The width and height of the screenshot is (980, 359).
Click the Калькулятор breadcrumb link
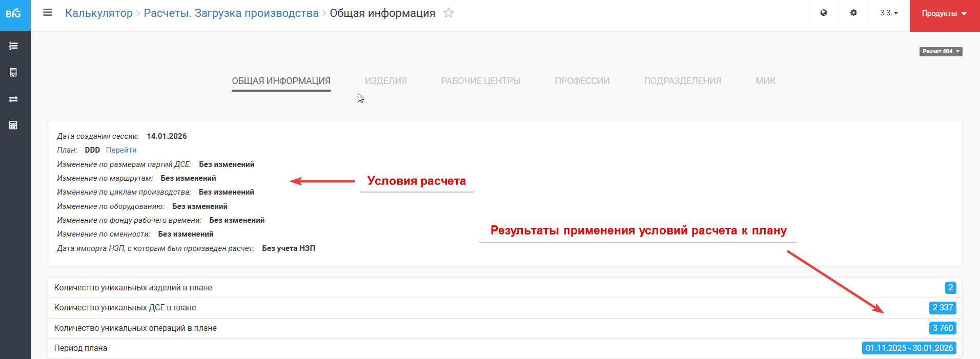(x=99, y=13)
